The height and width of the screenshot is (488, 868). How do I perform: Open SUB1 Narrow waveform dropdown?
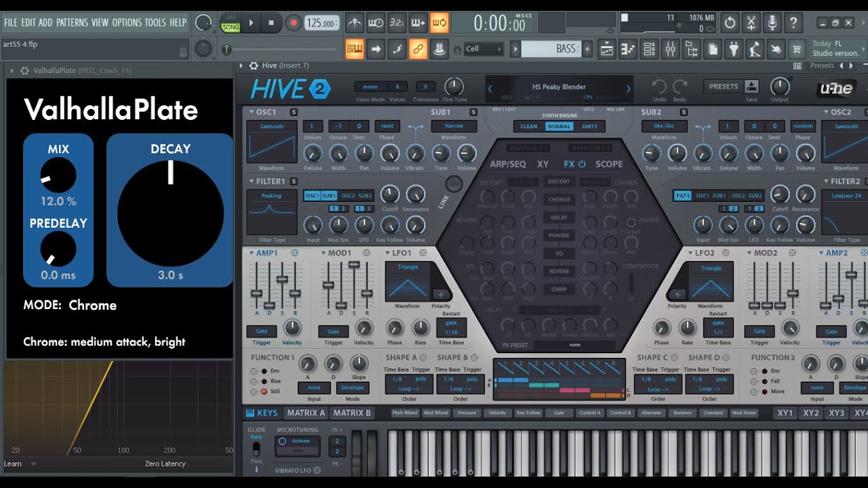(x=454, y=126)
